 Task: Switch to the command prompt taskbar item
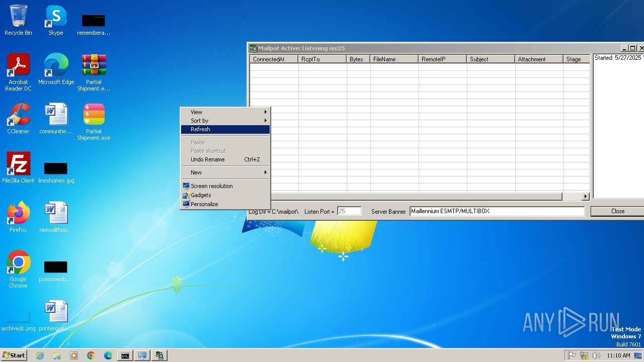pyautogui.click(x=125, y=355)
